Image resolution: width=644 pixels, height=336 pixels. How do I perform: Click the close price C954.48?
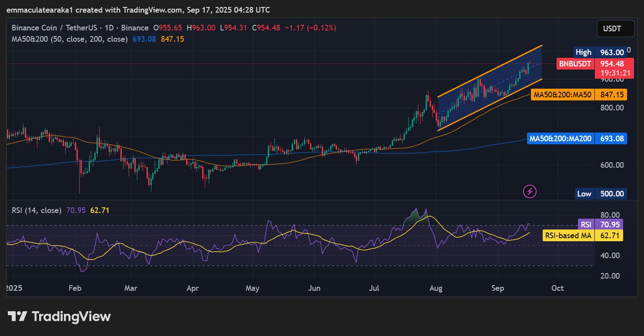pyautogui.click(x=266, y=28)
